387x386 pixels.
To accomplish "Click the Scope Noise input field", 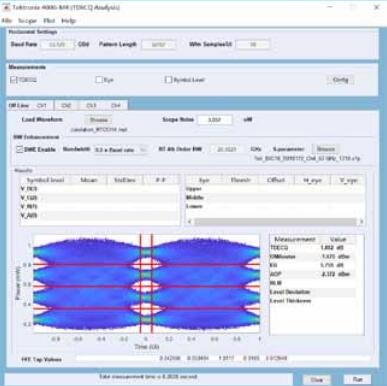I will [215, 120].
